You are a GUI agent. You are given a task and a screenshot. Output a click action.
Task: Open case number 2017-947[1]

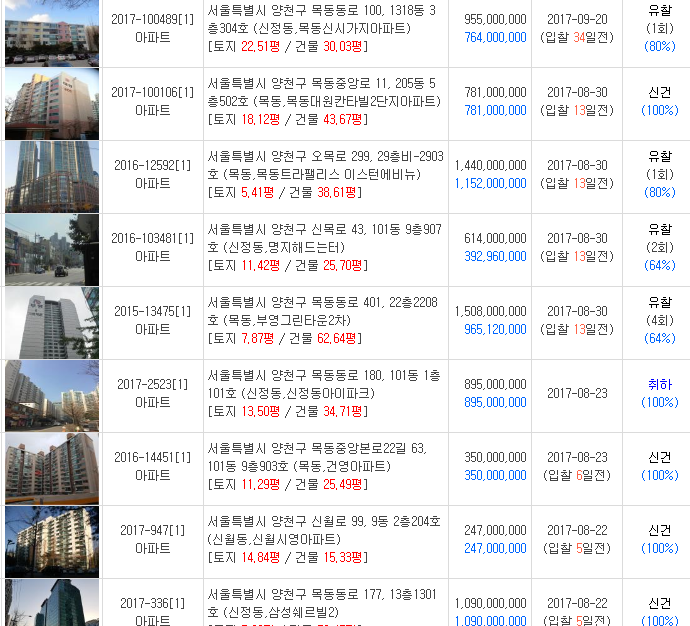(x=152, y=531)
